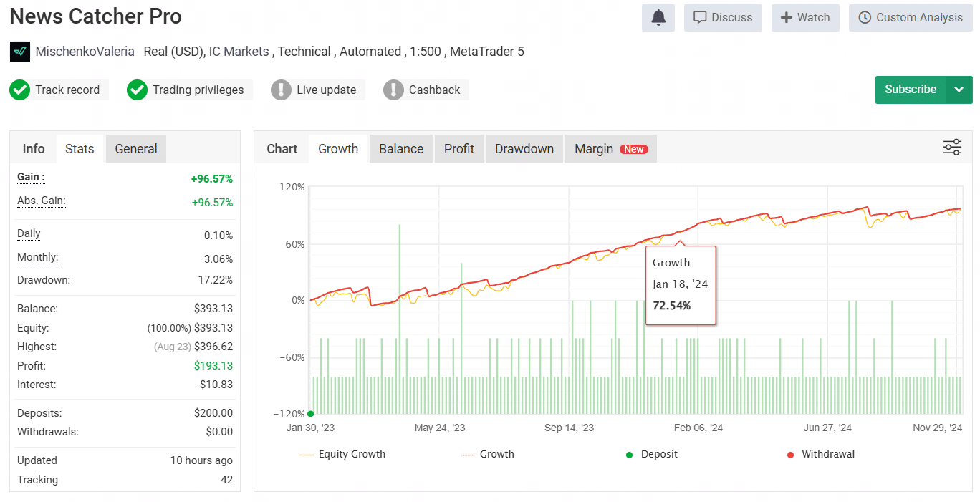The height and width of the screenshot is (502, 980).
Task: Click the green deposit dot on chart
Action: 310,414
